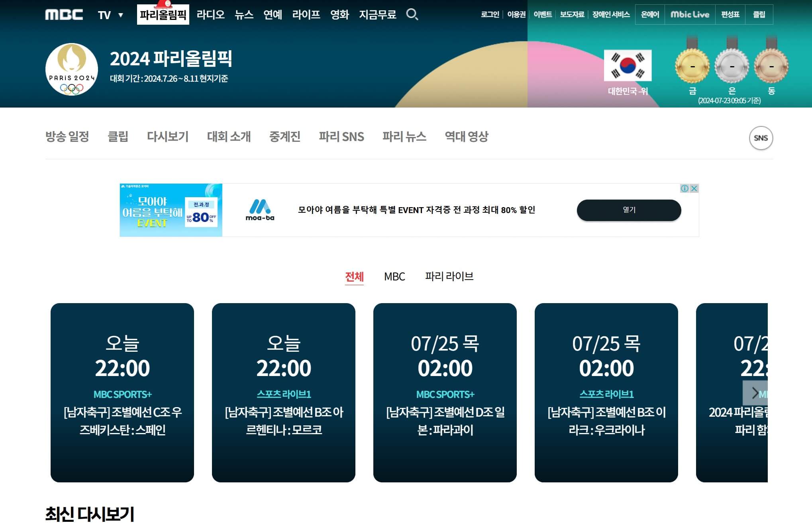Open 뉴스 from the top menu
The width and height of the screenshot is (812, 525).
tap(243, 15)
